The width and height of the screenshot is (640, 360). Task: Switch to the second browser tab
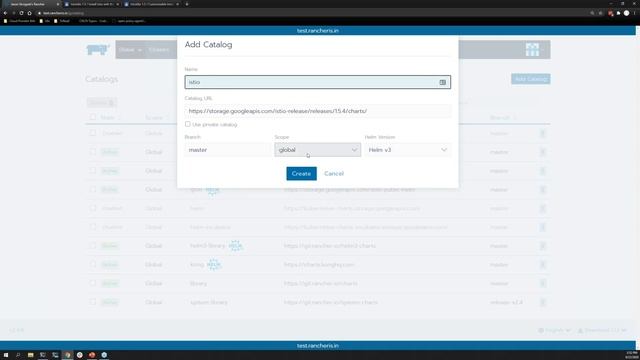pos(92,4)
